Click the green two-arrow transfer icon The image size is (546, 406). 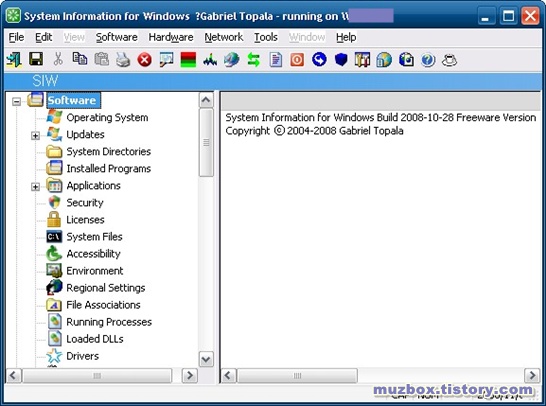tap(254, 60)
